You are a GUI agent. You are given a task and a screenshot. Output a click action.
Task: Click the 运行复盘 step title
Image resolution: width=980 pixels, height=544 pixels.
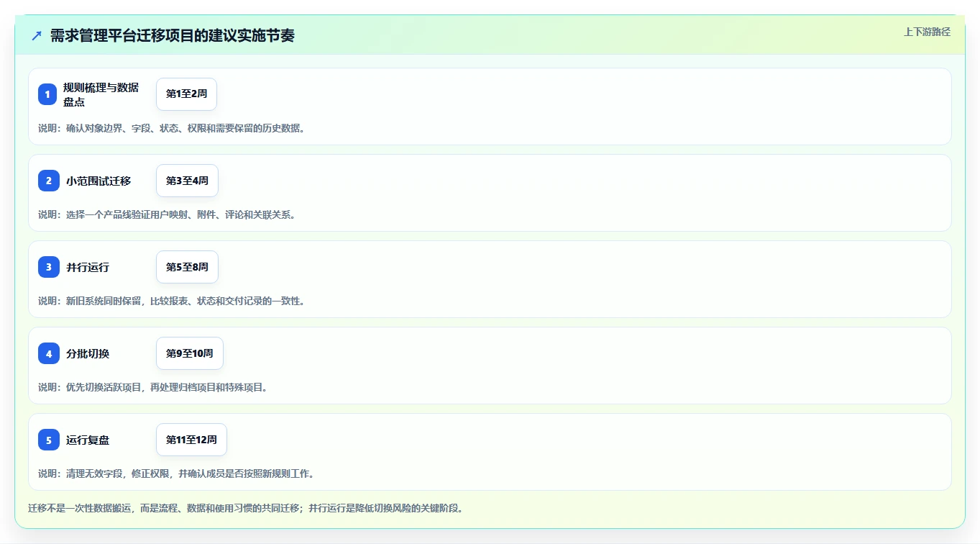[x=88, y=440]
